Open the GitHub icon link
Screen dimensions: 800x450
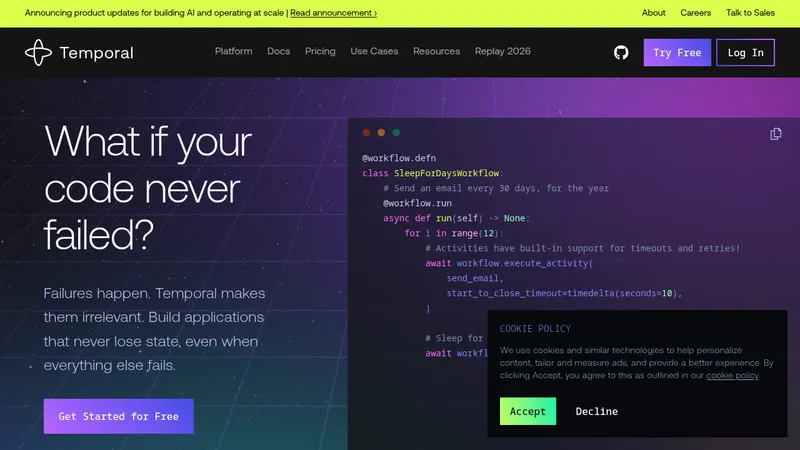point(621,53)
